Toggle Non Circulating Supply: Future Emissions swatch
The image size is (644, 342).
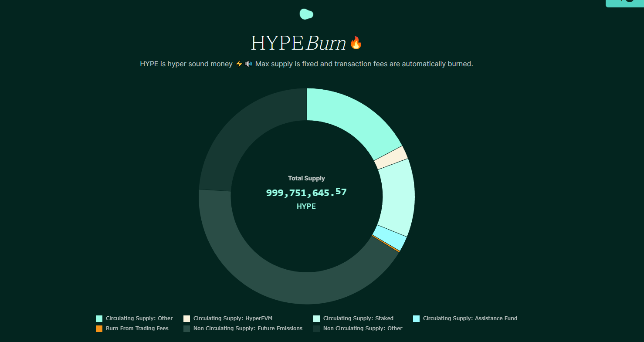186,328
